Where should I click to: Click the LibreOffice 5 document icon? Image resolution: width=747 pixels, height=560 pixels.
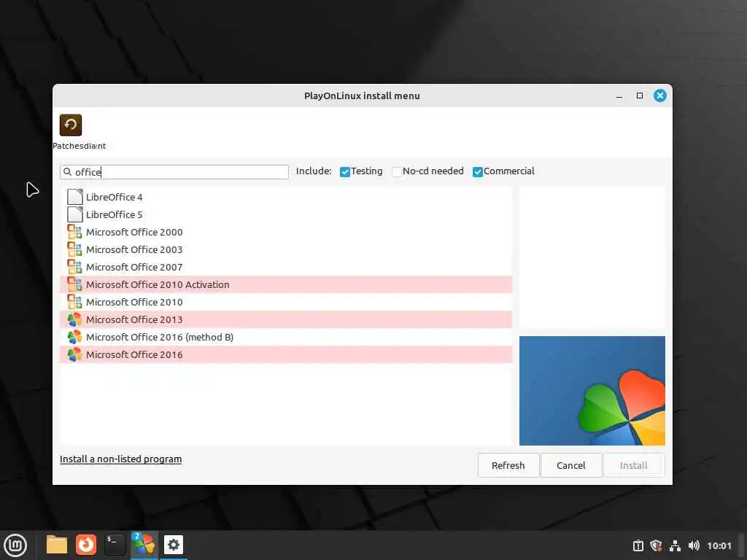click(75, 214)
